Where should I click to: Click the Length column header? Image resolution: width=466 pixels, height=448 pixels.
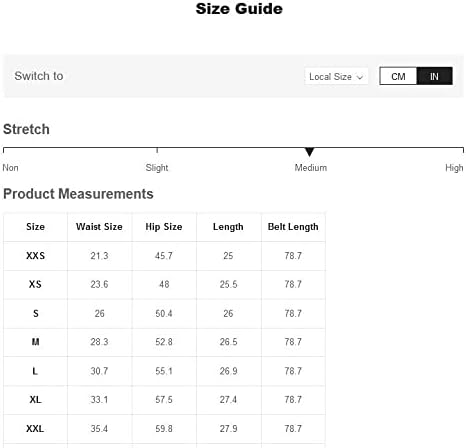[x=228, y=227]
